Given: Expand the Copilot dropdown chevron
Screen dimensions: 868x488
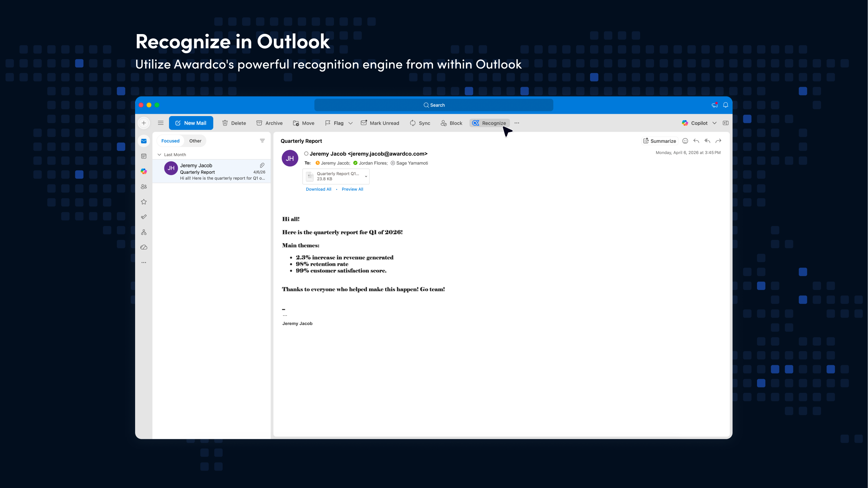Looking at the screenshot, I should pyautogui.click(x=714, y=123).
